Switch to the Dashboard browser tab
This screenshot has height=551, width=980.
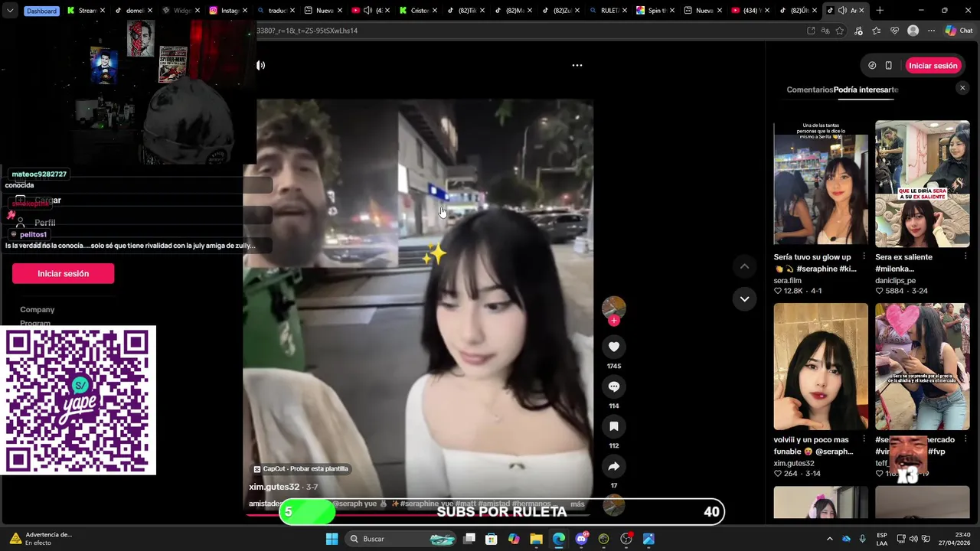pos(41,11)
